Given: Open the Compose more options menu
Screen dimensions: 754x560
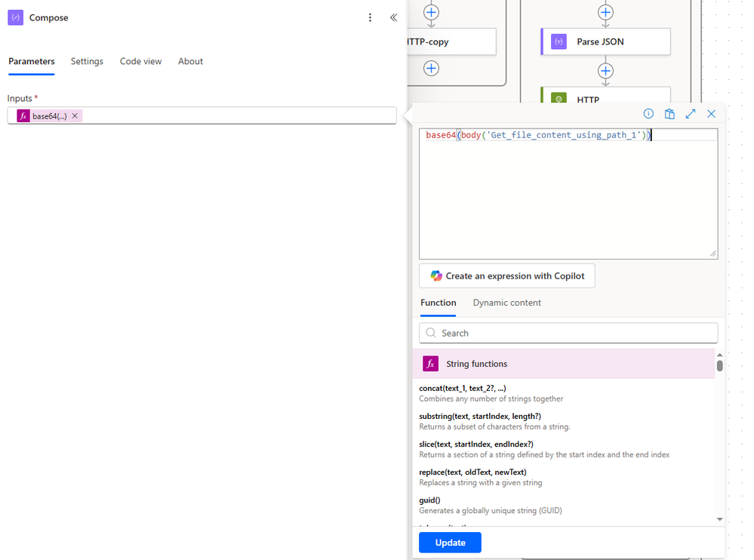Looking at the screenshot, I should pyautogui.click(x=370, y=18).
